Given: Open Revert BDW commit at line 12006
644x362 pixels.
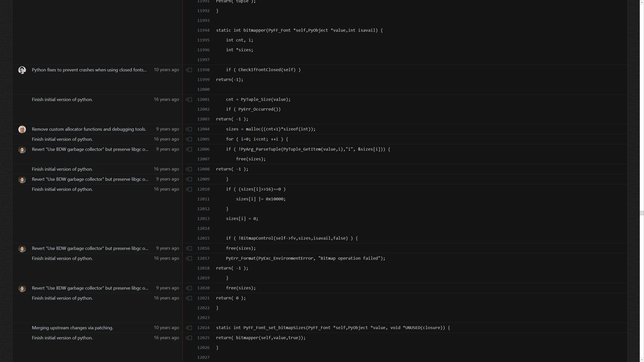Looking at the screenshot, I should (90, 149).
